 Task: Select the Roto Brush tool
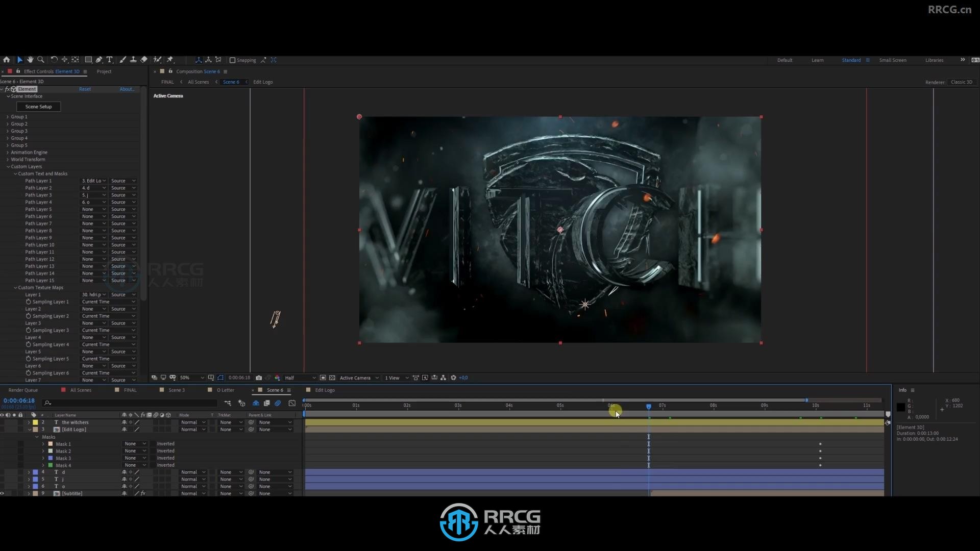click(x=158, y=60)
